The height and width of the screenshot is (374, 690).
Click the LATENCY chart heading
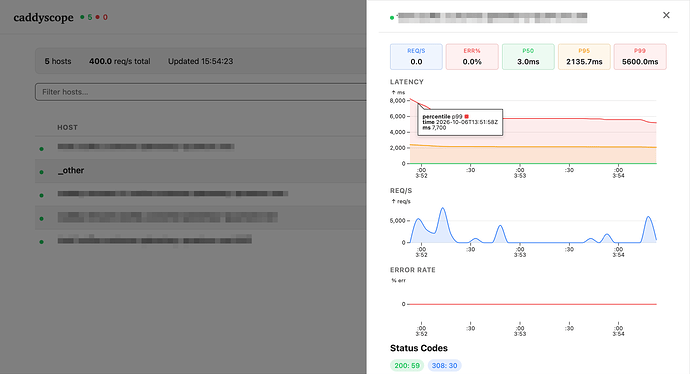[407, 82]
